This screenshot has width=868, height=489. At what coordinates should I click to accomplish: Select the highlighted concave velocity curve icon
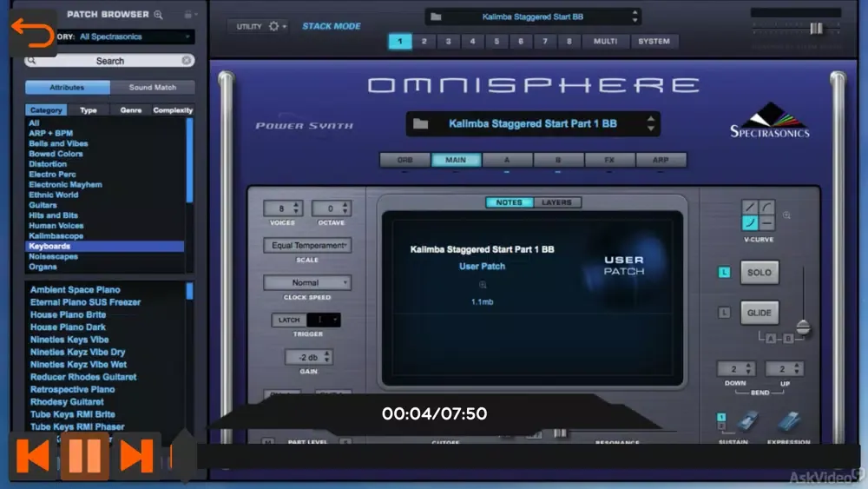(750, 222)
